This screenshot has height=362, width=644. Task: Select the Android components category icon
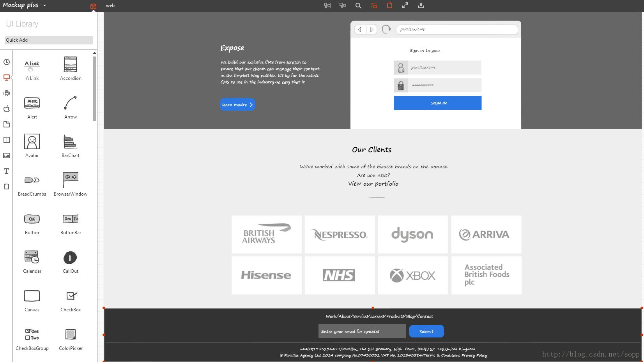(7, 93)
